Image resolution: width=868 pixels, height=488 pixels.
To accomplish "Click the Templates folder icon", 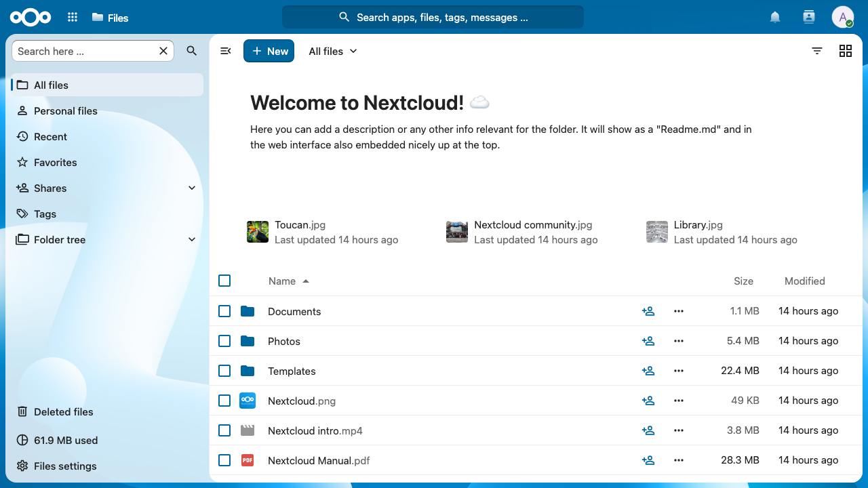I will pos(248,371).
